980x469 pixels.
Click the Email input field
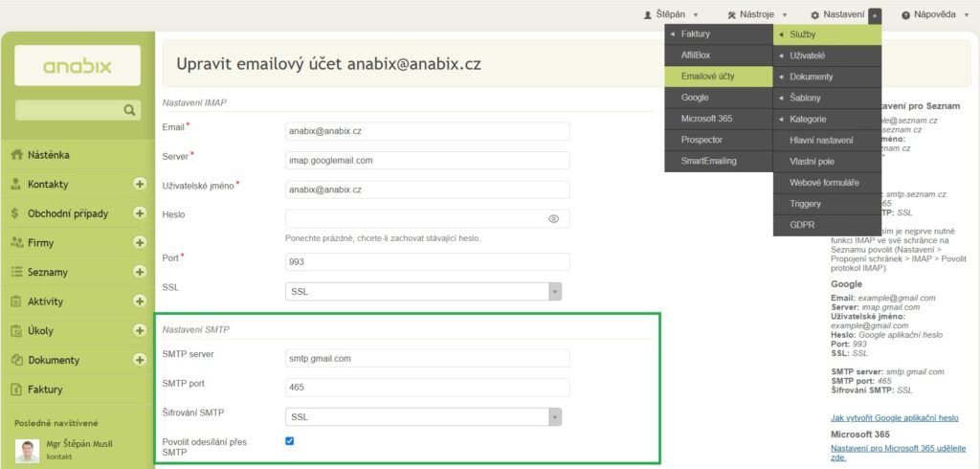point(428,131)
